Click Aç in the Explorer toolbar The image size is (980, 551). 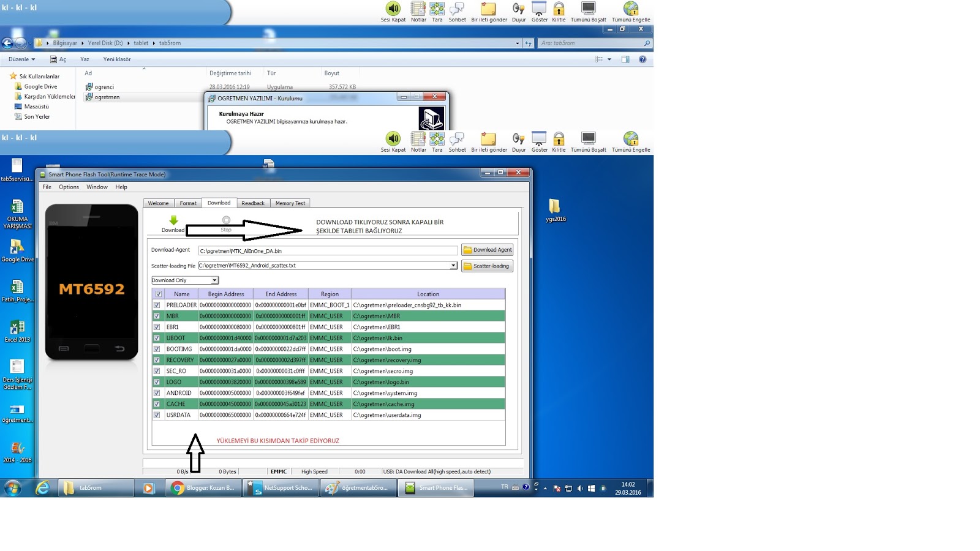(x=58, y=59)
